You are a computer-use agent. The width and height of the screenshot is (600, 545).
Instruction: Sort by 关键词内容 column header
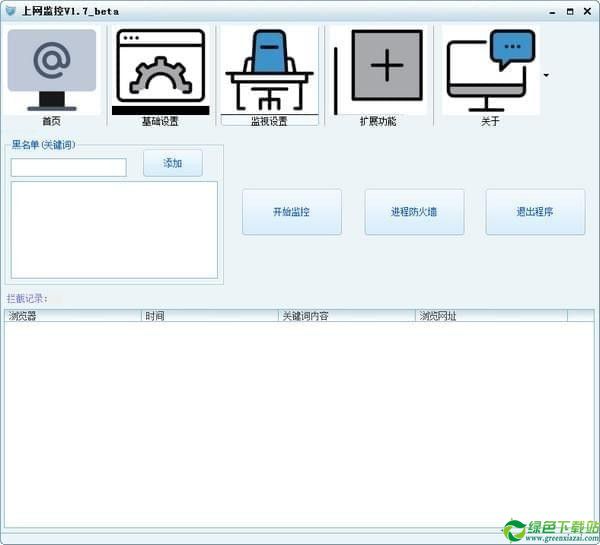[x=347, y=316]
